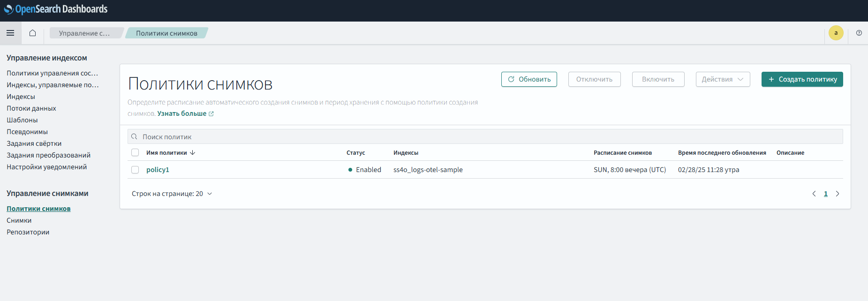Go to the home icon
868x301 pixels.
[x=32, y=33]
